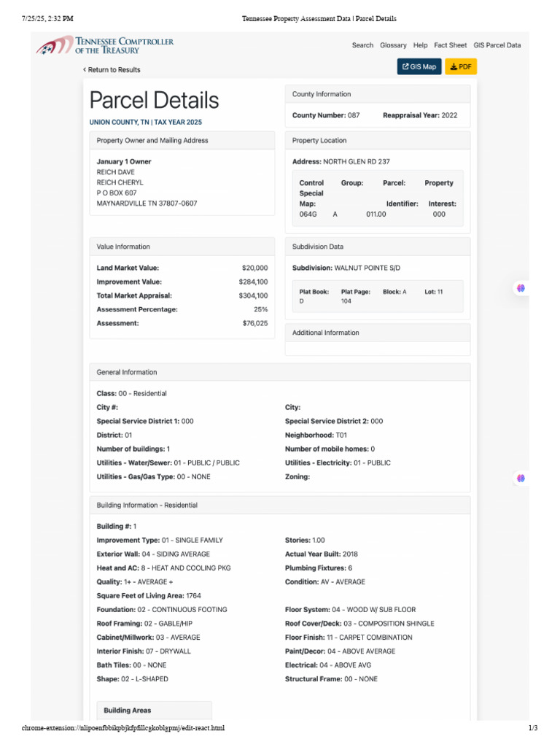The width and height of the screenshot is (560, 747).
Task: Select Foundation 02 - CONTINUOUS FOOTING
Action: (x=182, y=610)
